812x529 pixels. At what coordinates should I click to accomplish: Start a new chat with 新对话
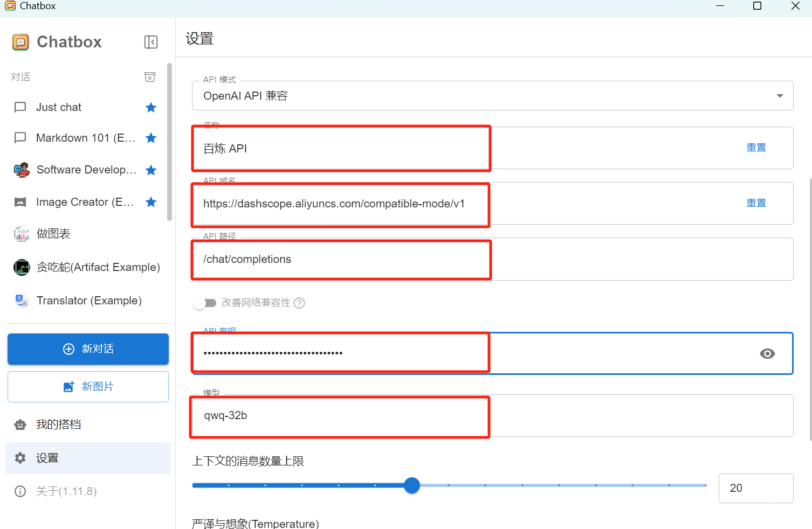(x=88, y=349)
